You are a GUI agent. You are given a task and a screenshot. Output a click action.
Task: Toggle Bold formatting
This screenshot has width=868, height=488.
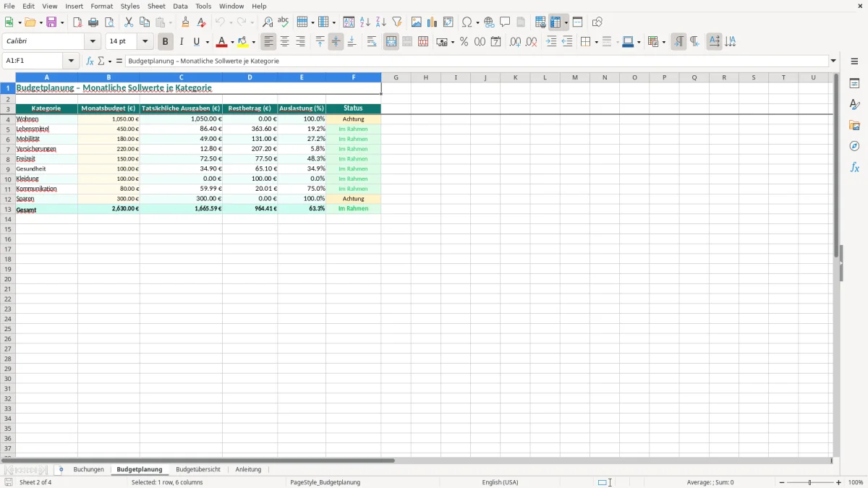click(x=166, y=42)
